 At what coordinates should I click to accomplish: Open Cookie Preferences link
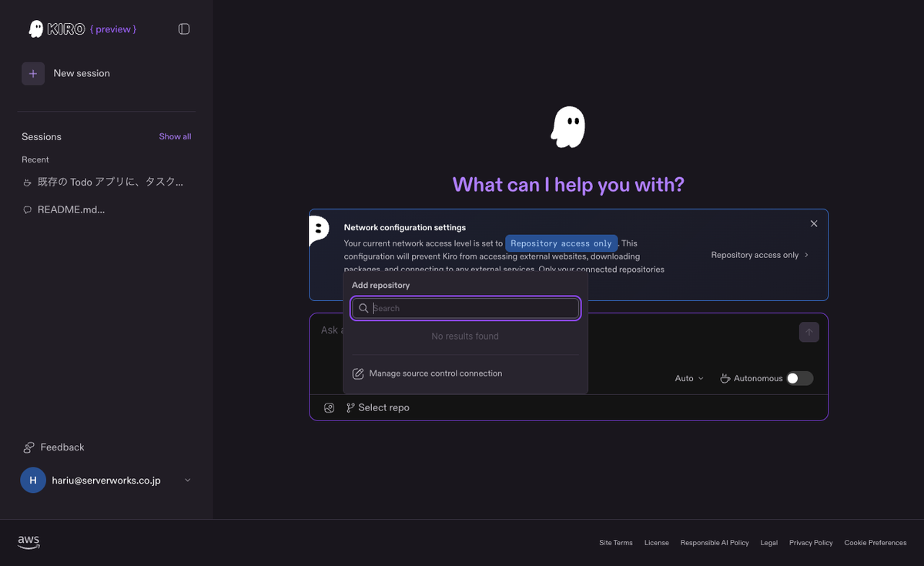(875, 543)
